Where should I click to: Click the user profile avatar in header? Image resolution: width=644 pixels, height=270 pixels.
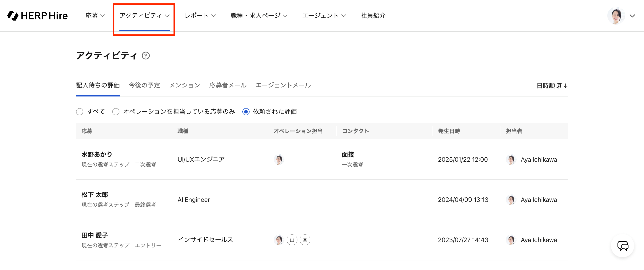tap(616, 16)
